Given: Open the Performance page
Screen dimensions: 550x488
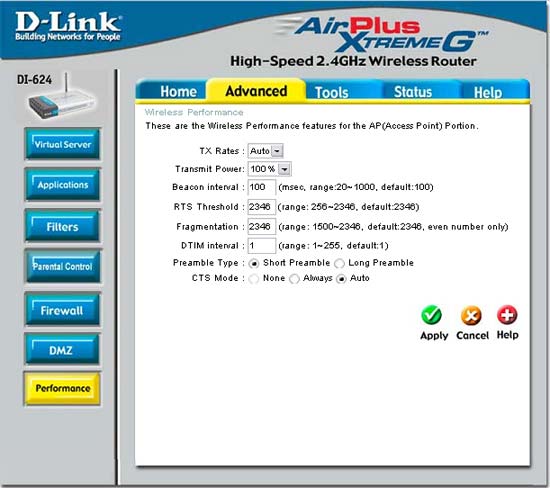Looking at the screenshot, I should pyautogui.click(x=62, y=388).
